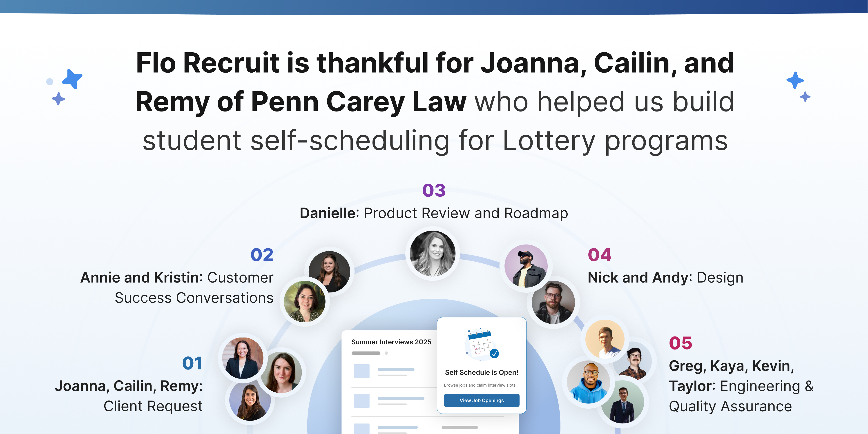Select the 01 step number
The width and height of the screenshot is (868, 434).
(x=192, y=363)
